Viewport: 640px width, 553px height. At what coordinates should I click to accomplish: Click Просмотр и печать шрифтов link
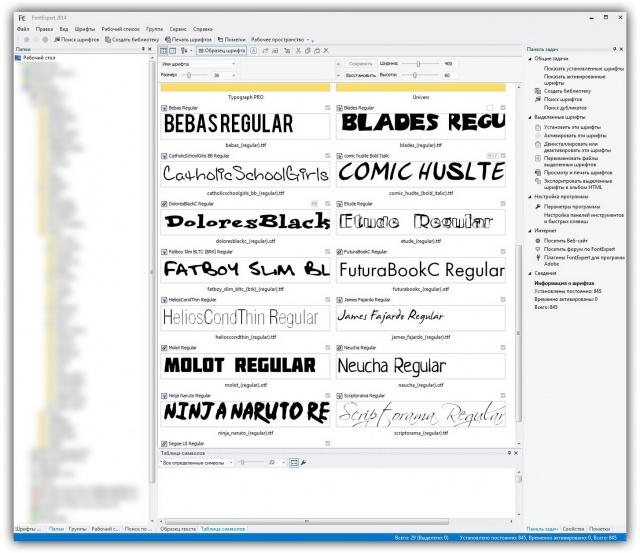[x=578, y=173]
